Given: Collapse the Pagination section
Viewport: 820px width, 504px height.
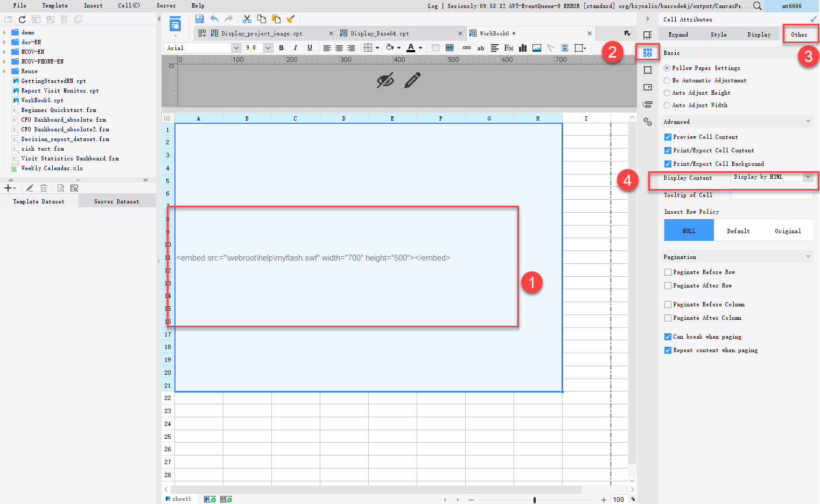Looking at the screenshot, I should pos(808,257).
